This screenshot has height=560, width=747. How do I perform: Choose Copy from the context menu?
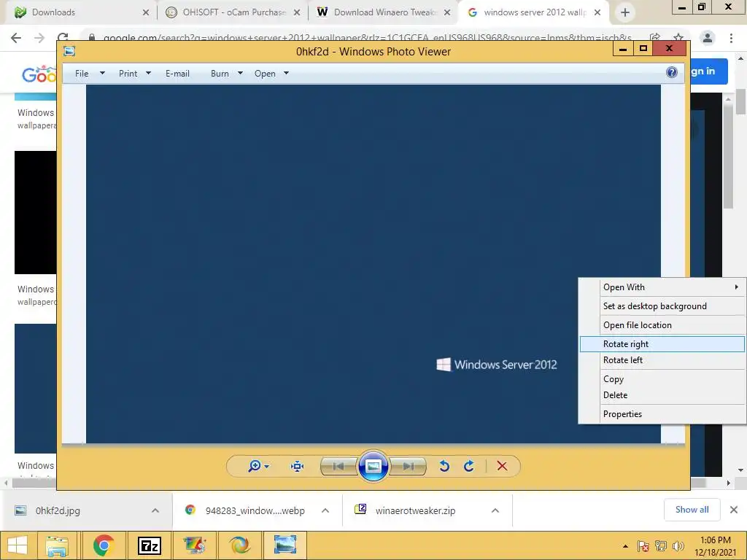coord(662,379)
